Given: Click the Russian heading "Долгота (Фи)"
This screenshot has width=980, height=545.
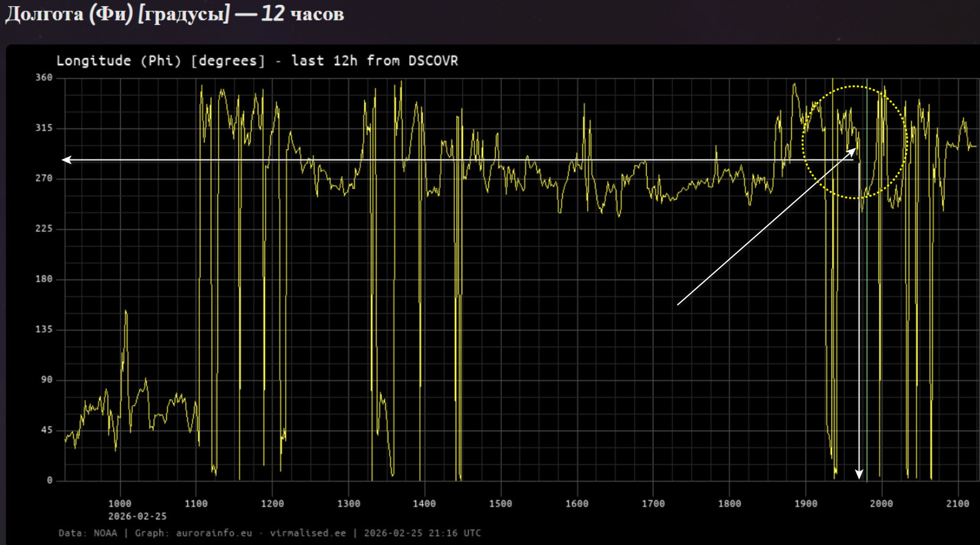Looking at the screenshot, I should pos(69,14).
